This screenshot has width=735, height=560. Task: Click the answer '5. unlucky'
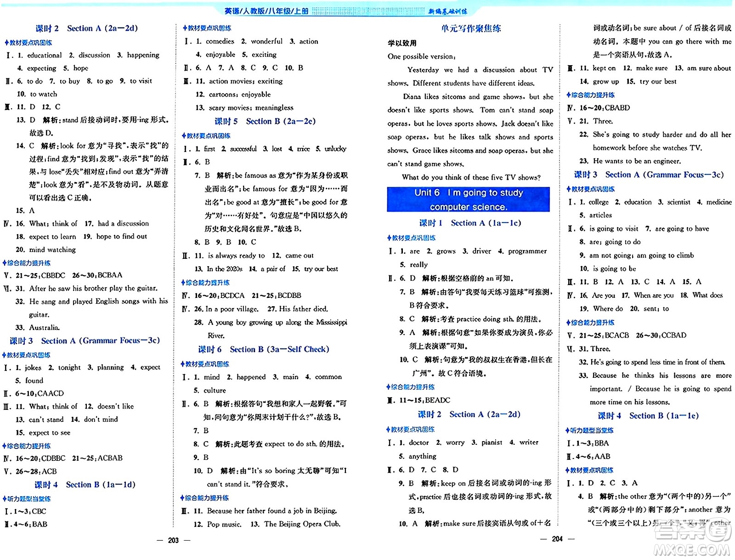pos(331,149)
